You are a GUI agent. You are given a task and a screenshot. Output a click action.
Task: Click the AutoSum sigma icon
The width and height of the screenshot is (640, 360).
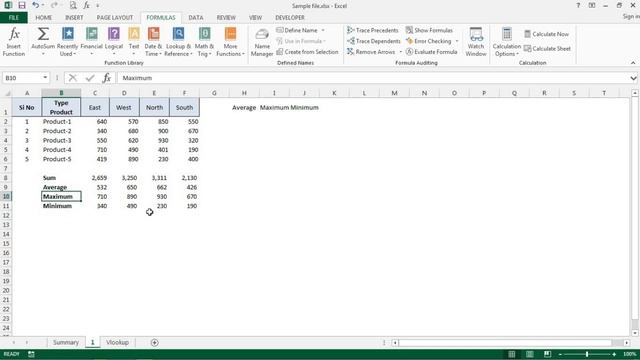click(43, 34)
